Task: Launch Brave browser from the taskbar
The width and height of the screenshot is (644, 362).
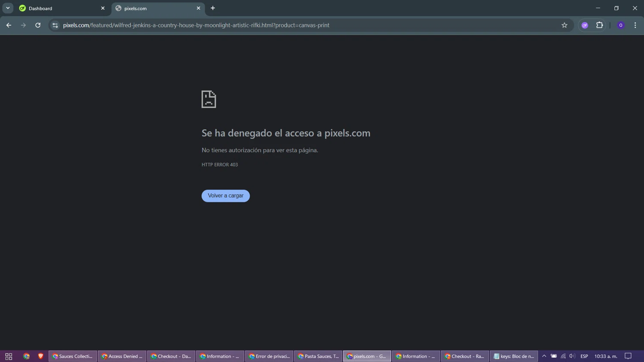Action: (41, 356)
